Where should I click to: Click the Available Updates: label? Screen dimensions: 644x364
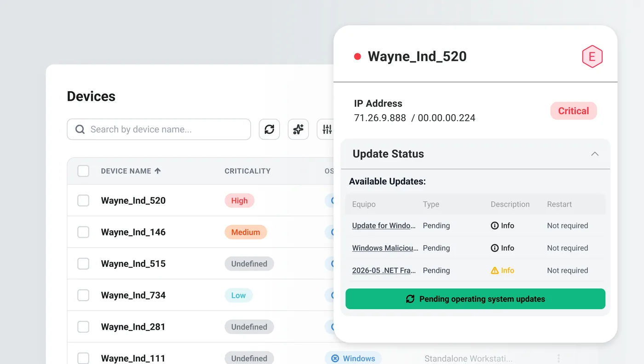(x=387, y=181)
